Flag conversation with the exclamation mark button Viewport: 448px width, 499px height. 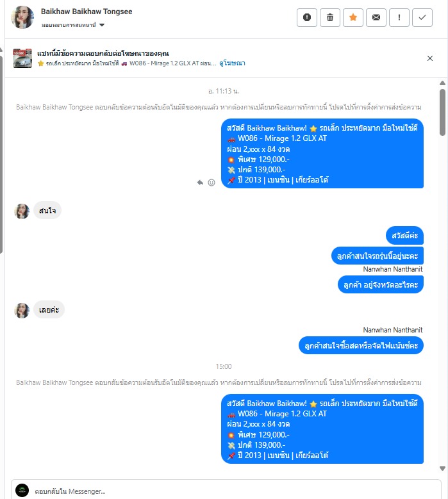point(399,17)
